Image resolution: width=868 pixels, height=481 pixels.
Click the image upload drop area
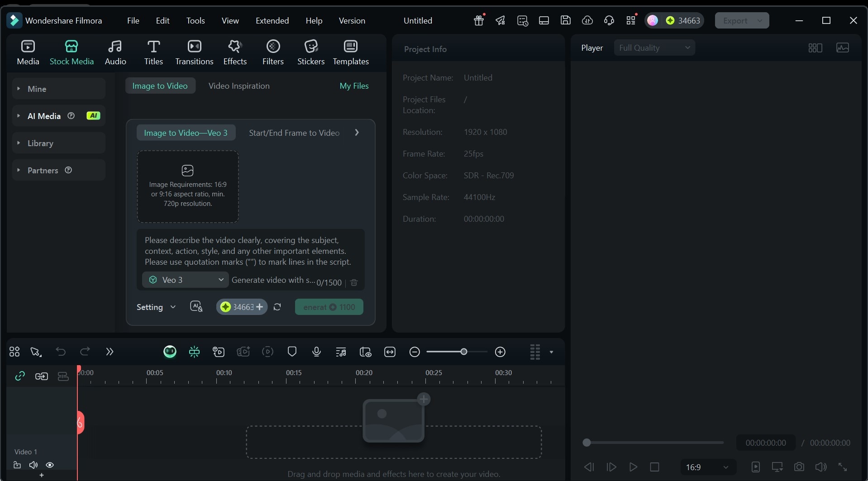click(188, 186)
